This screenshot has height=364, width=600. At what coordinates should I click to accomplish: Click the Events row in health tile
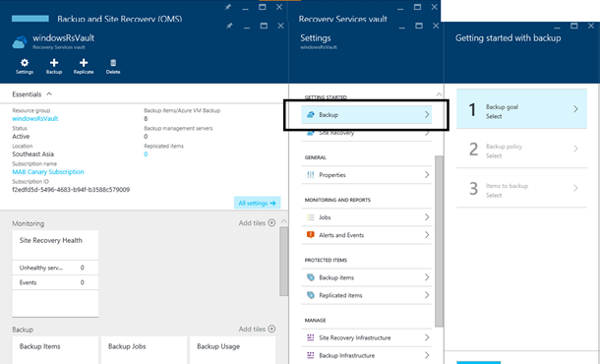[x=55, y=282]
